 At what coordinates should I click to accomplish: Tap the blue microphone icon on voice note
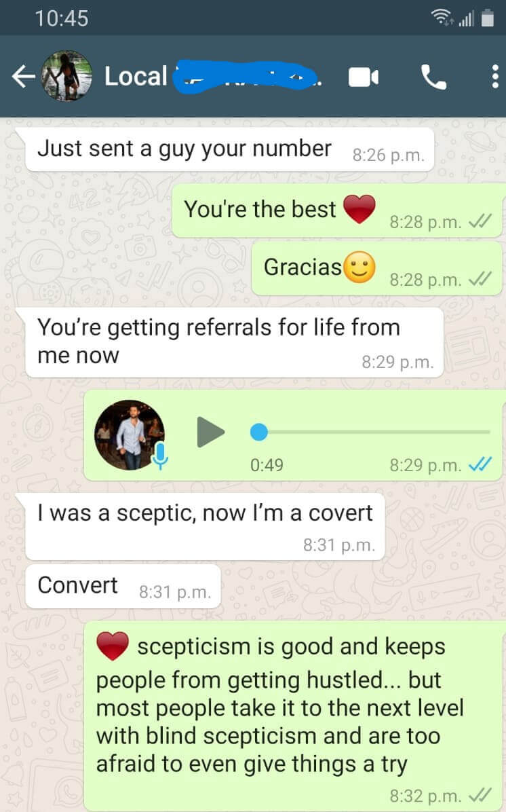(160, 456)
